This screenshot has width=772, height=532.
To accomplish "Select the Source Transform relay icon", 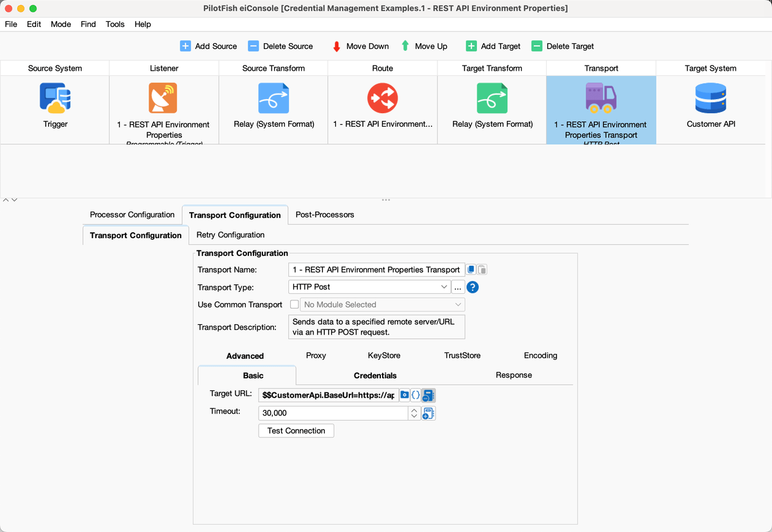I will [273, 98].
